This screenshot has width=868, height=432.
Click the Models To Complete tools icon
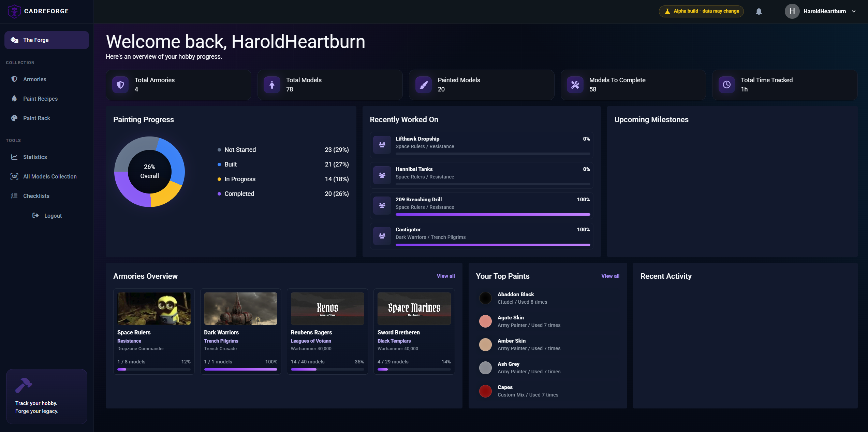pos(575,85)
